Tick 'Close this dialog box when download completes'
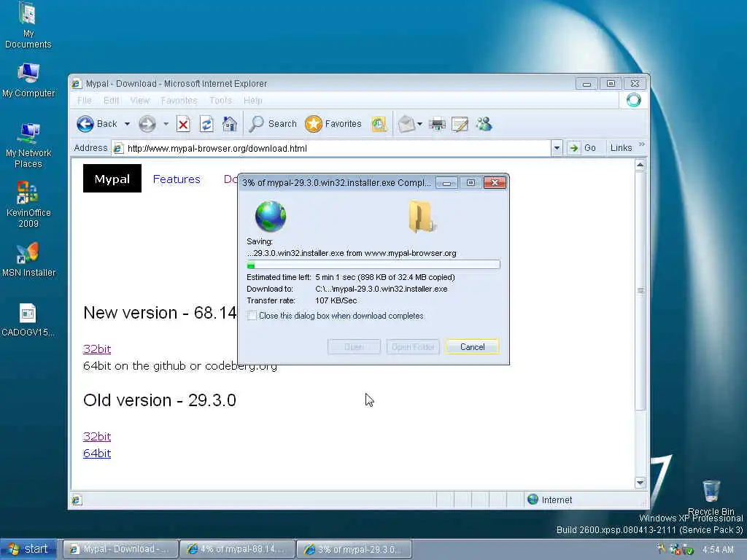Screen dimensions: 747x560 pos(252,315)
